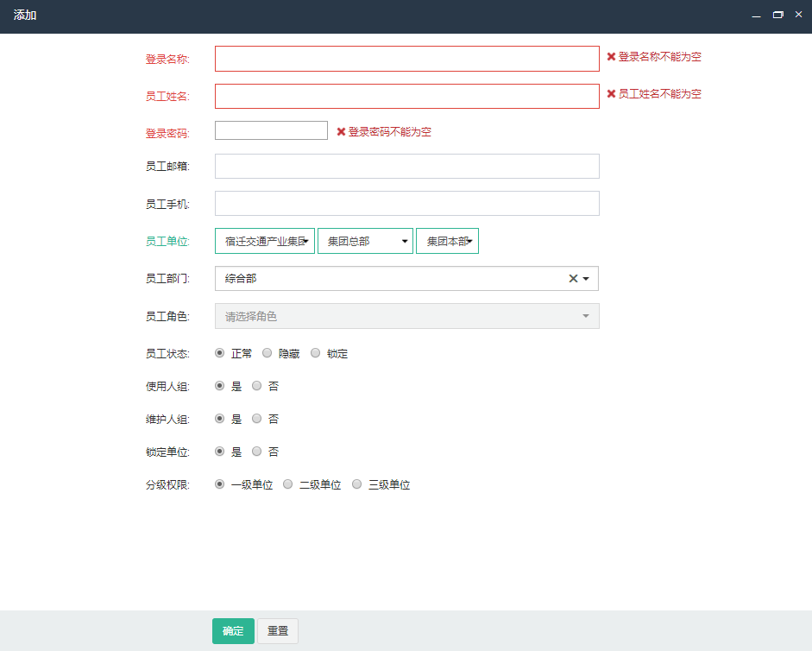Select 隐藏 for 员工状态
The image size is (812, 651).
[268, 353]
